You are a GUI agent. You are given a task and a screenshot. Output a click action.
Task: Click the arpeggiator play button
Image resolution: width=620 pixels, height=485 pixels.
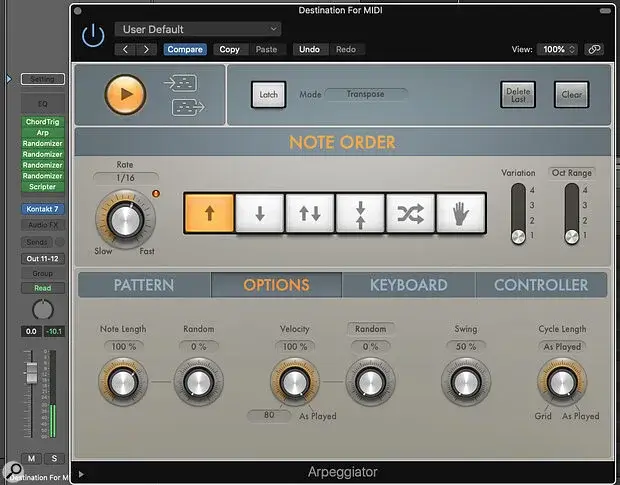pyautogui.click(x=125, y=94)
